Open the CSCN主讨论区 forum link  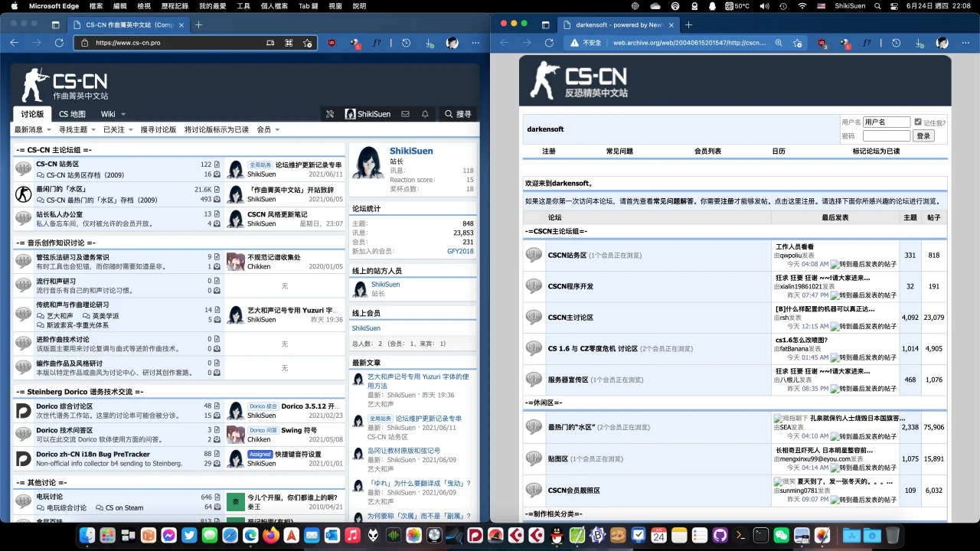(570, 318)
